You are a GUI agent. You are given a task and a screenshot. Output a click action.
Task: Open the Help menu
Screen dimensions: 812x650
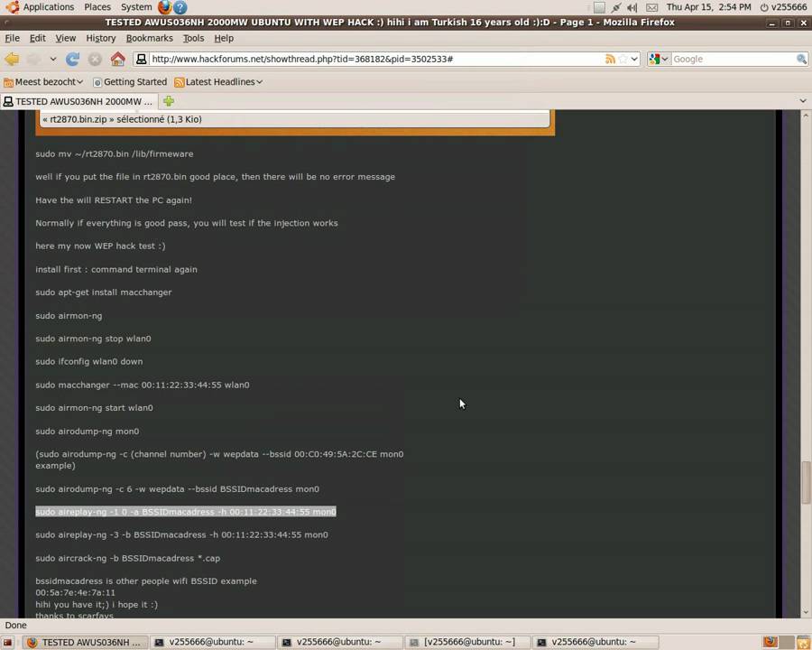point(224,38)
